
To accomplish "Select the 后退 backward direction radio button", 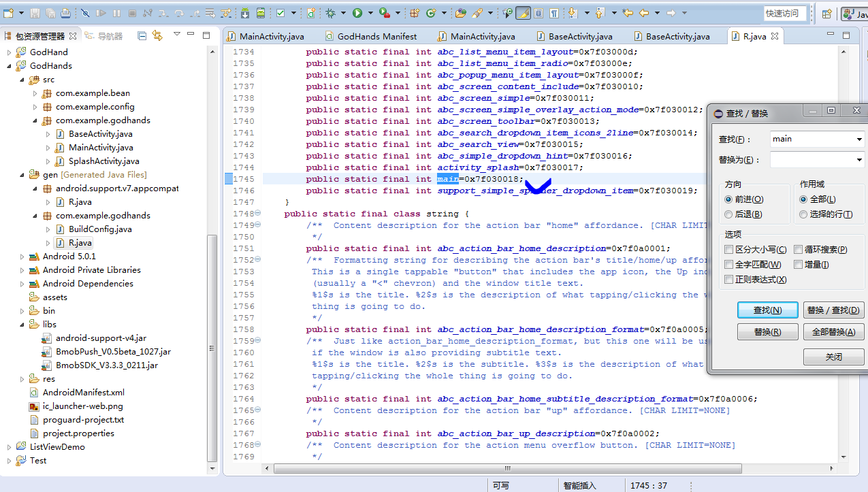I will (729, 214).
